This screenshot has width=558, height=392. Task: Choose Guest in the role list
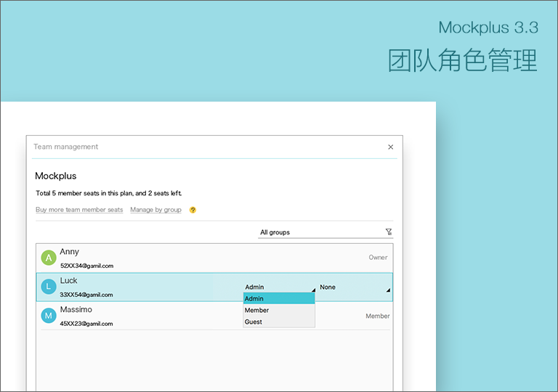coord(279,322)
